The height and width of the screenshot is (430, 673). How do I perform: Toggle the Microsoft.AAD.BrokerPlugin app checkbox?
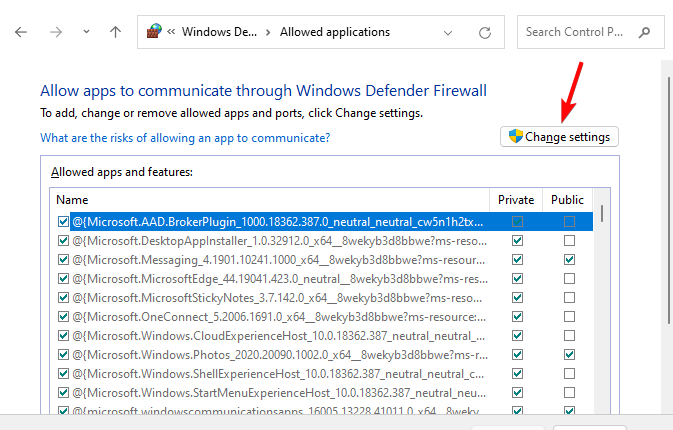coord(64,221)
